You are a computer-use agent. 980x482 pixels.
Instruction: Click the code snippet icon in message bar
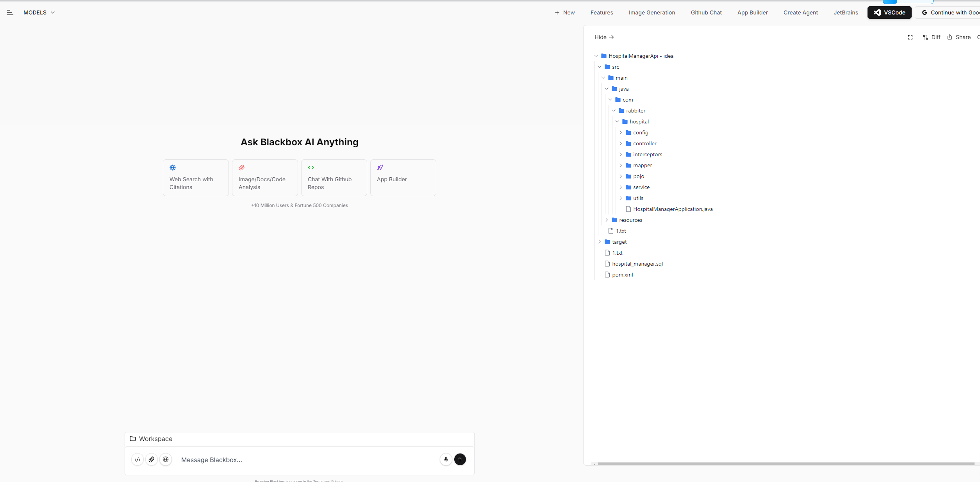(x=137, y=459)
